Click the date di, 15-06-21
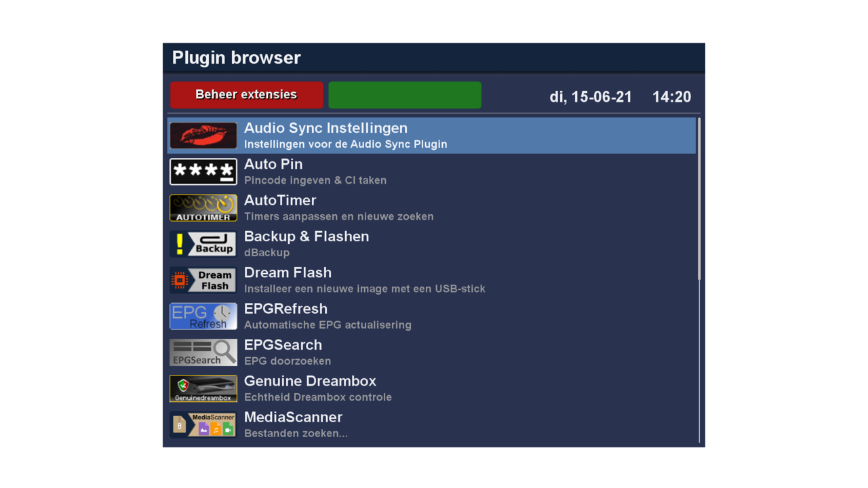Image resolution: width=868 pixels, height=488 pixels. coord(591,97)
